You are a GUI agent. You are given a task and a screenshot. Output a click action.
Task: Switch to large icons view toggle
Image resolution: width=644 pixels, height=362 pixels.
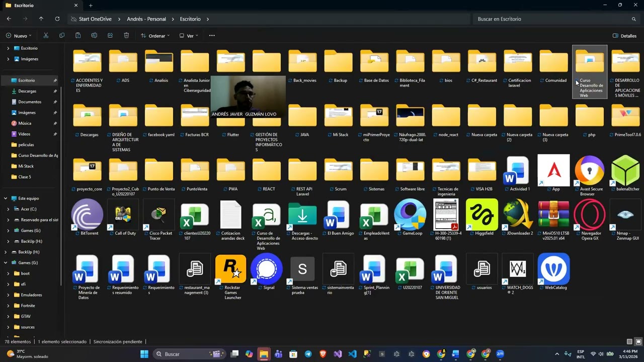coord(639,342)
